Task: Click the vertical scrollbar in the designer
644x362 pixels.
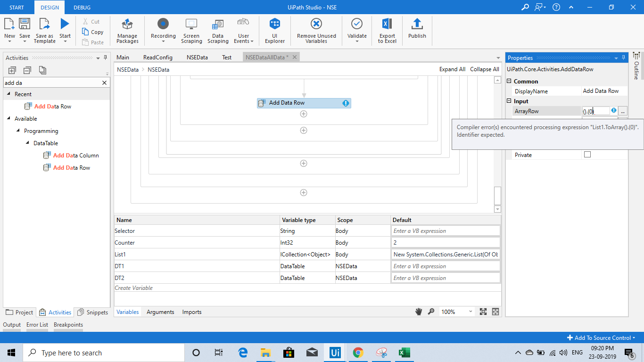Action: coord(497,194)
